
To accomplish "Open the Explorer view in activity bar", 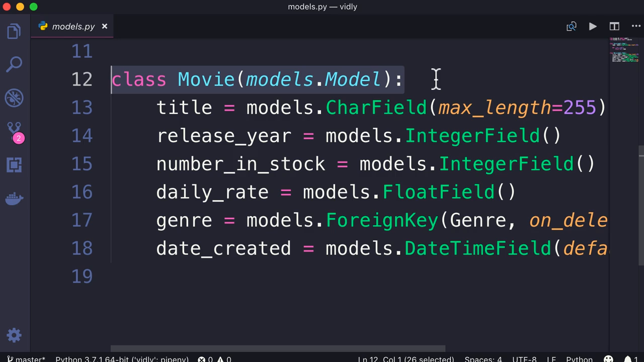I will click(14, 31).
